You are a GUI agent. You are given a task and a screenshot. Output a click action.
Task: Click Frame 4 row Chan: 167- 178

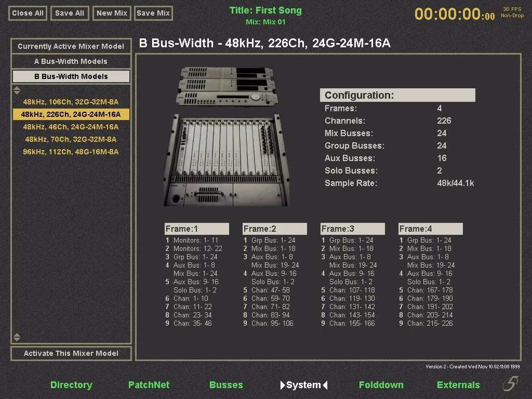(x=426, y=290)
